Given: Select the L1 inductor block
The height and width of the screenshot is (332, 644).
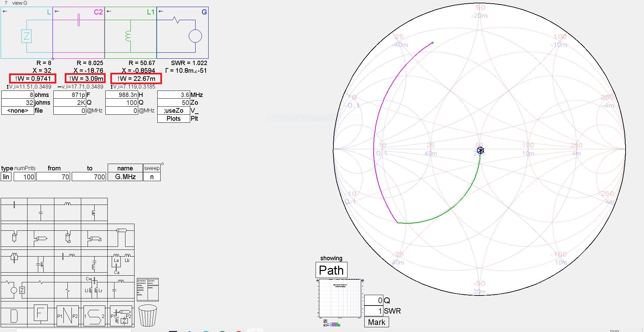Looking at the screenshot, I should click(x=131, y=33).
